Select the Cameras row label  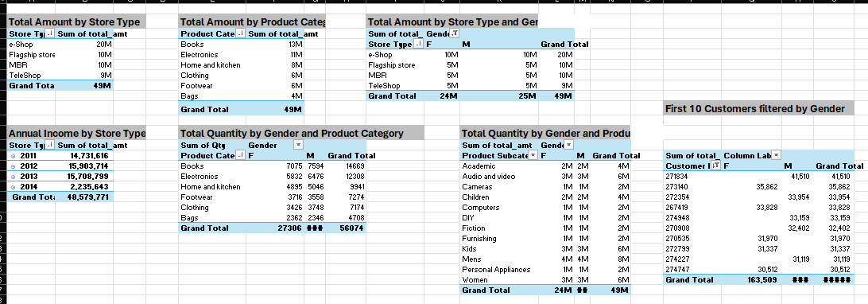tap(498, 186)
